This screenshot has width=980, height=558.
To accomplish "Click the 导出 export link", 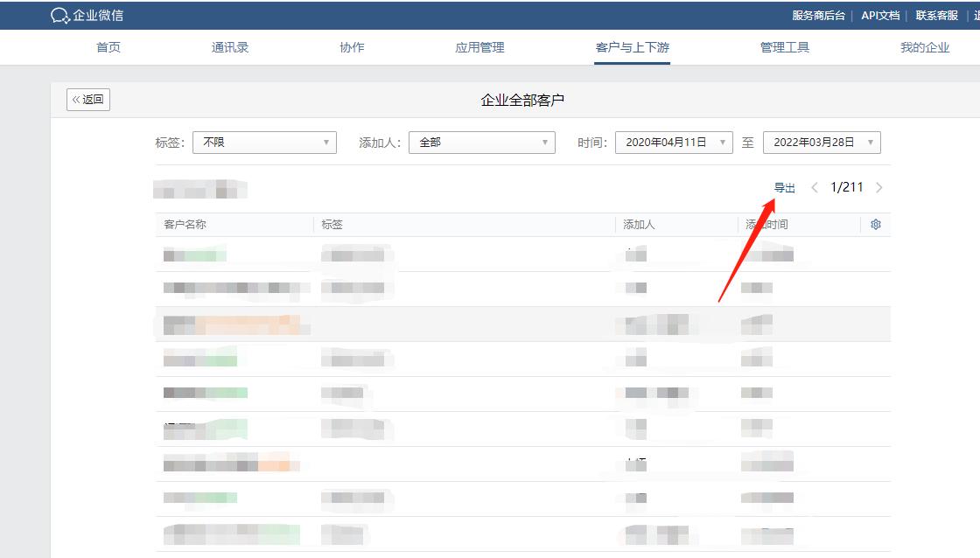I will pyautogui.click(x=785, y=187).
